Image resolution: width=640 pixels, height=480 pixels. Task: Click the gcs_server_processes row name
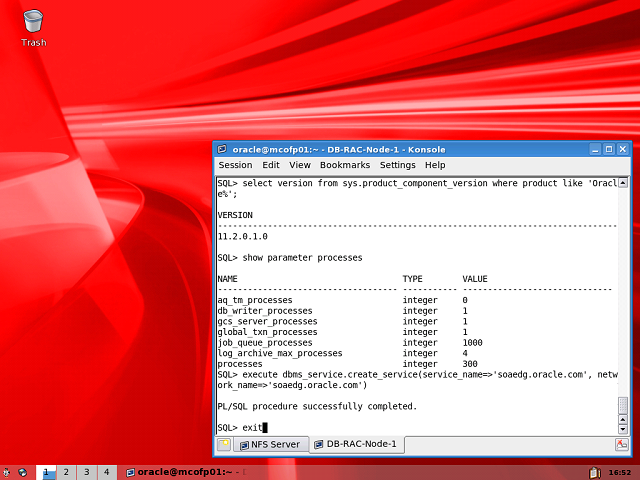coord(267,321)
